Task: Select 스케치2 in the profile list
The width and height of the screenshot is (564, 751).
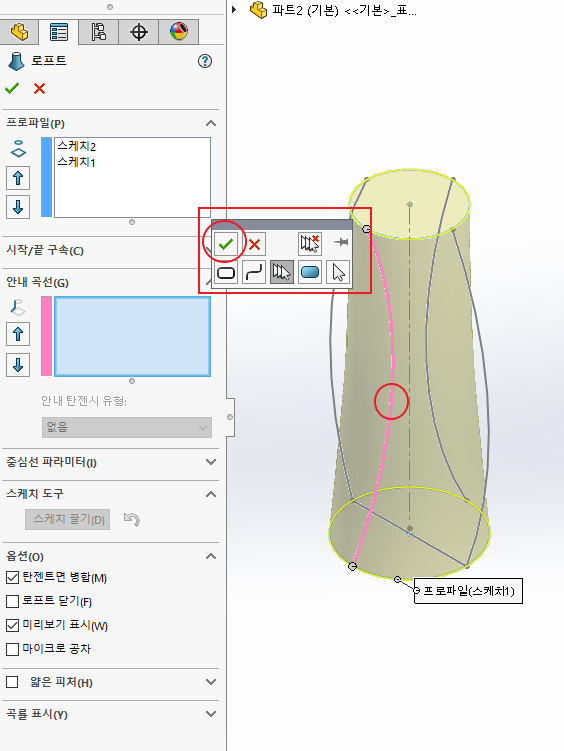Action: [77, 146]
